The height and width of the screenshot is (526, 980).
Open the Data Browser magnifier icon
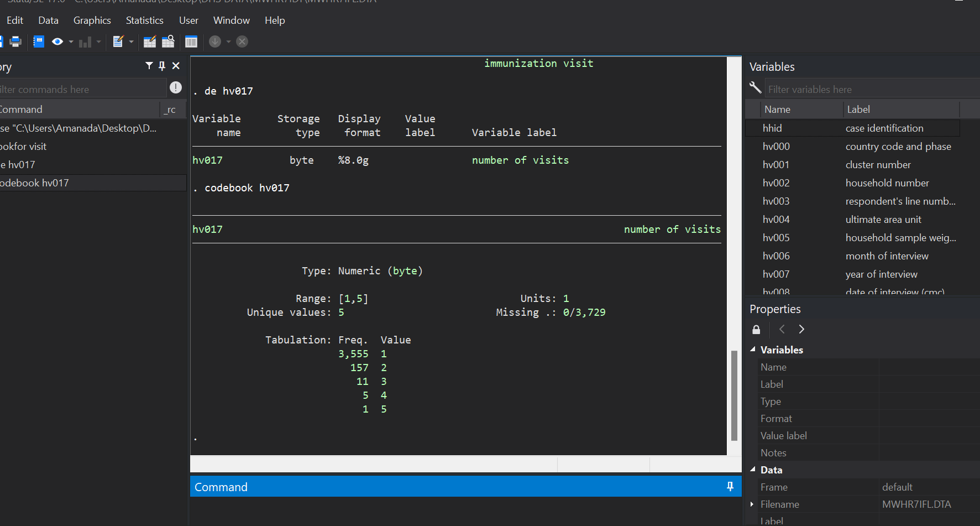point(168,41)
